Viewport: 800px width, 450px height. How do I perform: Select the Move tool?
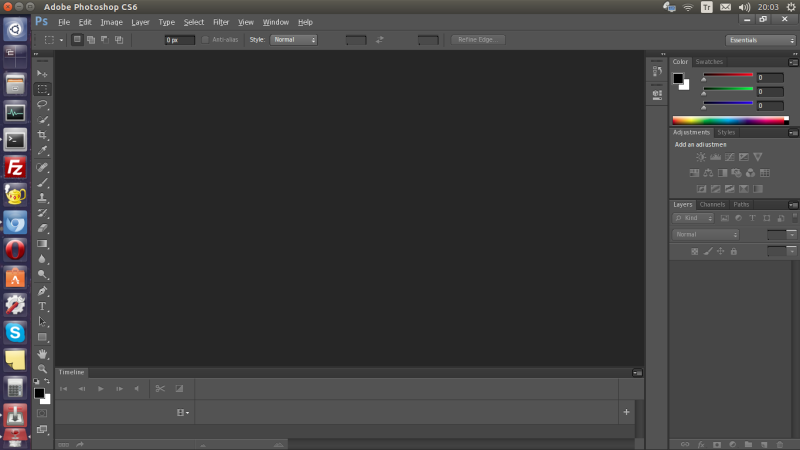pyautogui.click(x=43, y=74)
